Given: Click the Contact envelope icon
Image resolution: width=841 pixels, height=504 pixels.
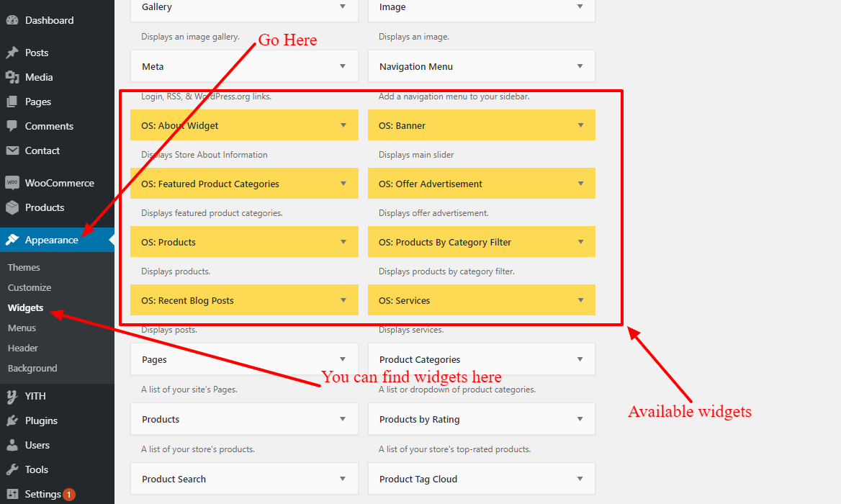Looking at the screenshot, I should coord(12,150).
